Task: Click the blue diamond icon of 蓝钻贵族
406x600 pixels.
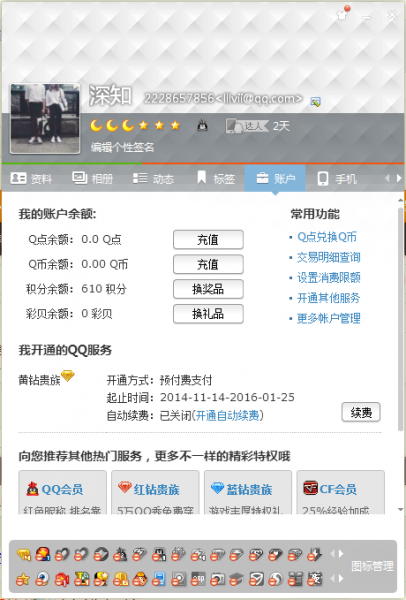Action: pyautogui.click(x=217, y=488)
